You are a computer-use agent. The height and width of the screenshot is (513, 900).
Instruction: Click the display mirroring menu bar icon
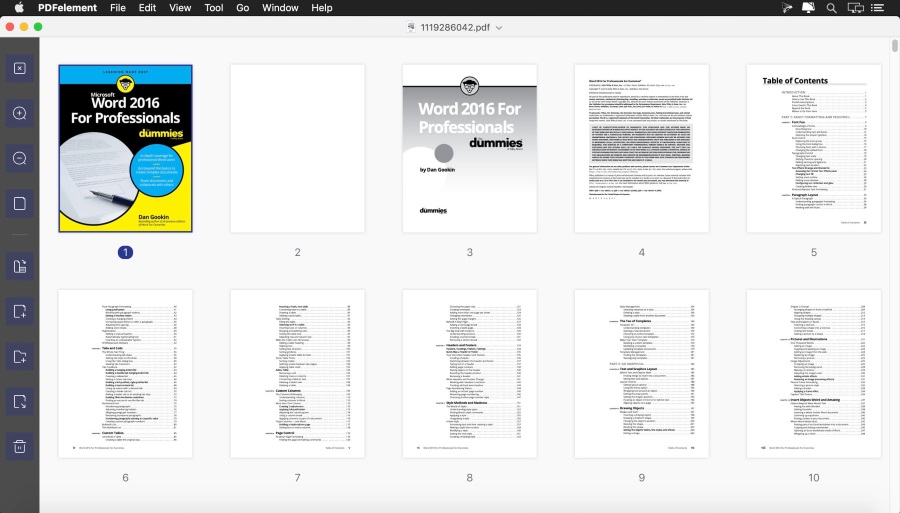[855, 7]
